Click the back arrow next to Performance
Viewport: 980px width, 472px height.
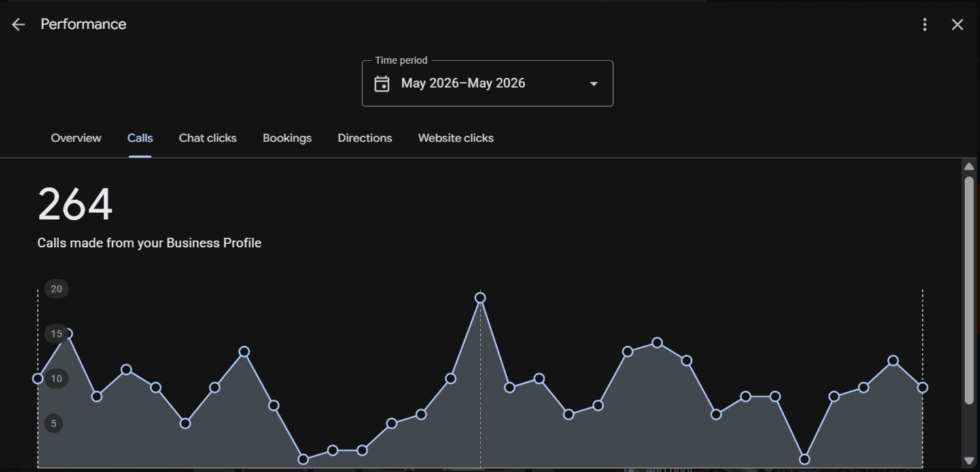(18, 24)
